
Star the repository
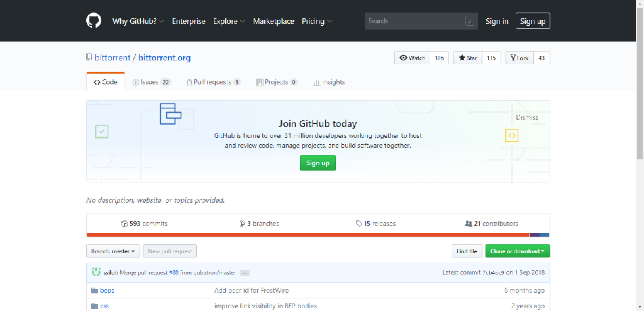[x=468, y=58]
